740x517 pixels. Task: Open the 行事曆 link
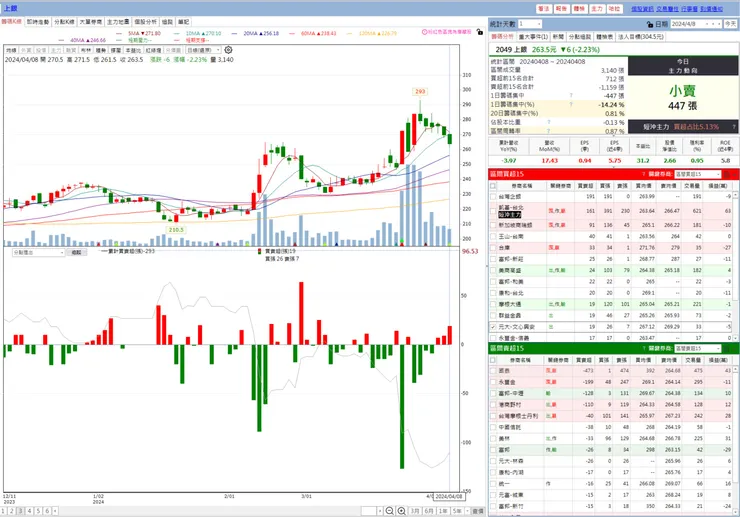tap(690, 9)
